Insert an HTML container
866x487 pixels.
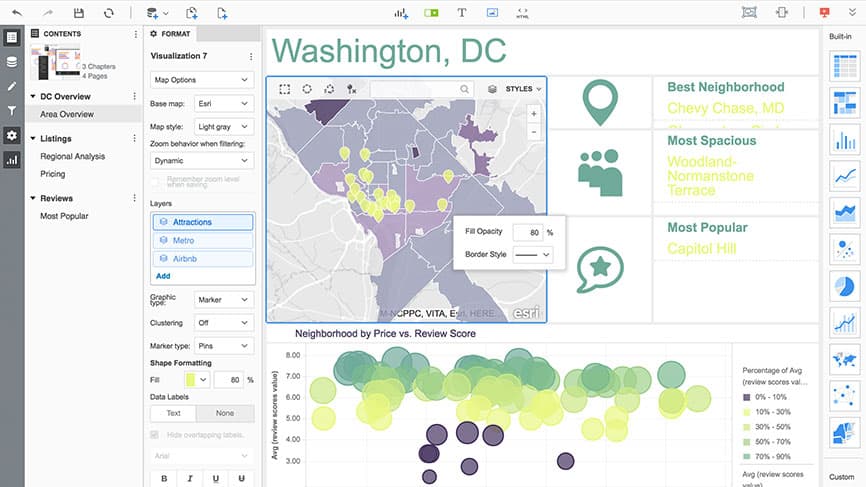[522, 13]
